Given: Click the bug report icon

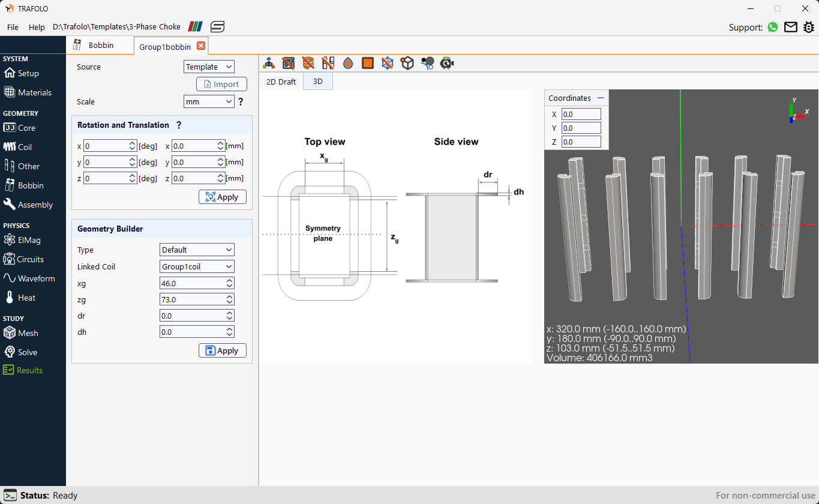Looking at the screenshot, I should [x=809, y=27].
